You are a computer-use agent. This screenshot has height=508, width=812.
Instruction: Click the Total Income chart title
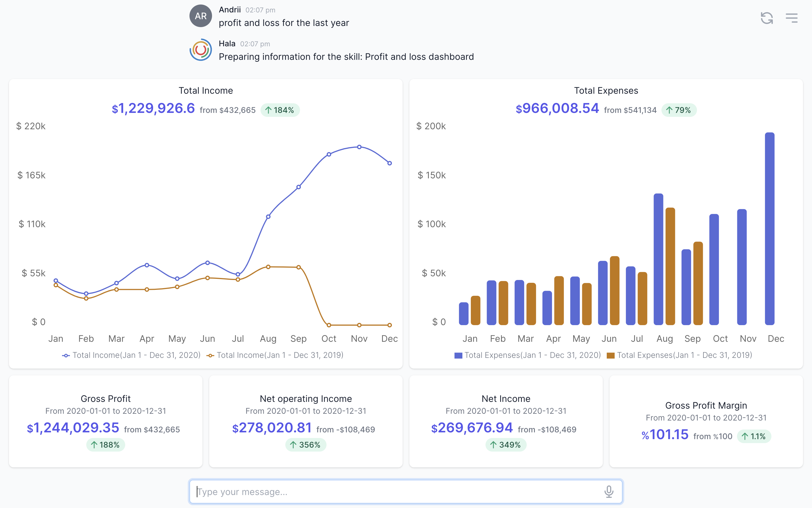(206, 91)
